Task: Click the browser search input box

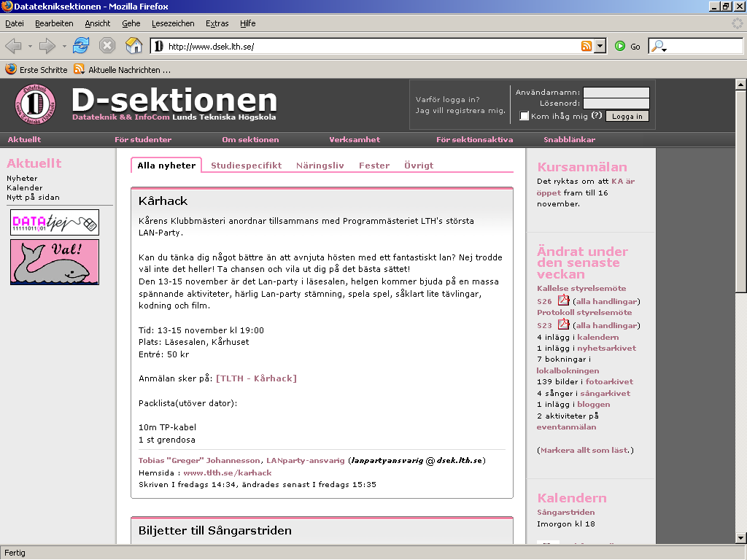Action: point(705,46)
